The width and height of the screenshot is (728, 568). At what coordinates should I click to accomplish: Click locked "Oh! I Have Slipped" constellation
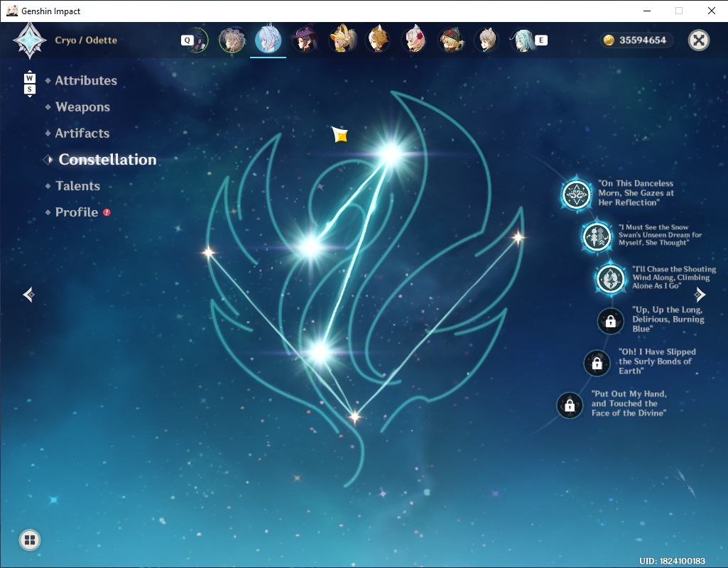[597, 363]
